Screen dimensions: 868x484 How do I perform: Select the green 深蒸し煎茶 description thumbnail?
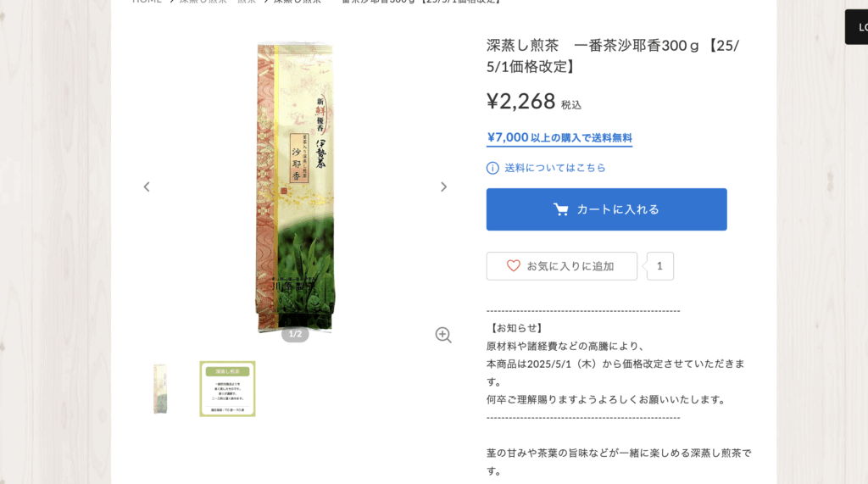(x=227, y=389)
